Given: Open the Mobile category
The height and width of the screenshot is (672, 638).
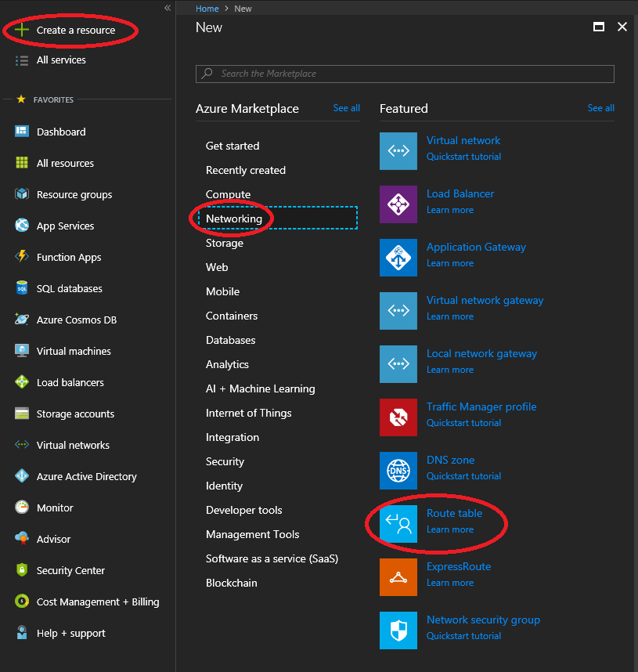Looking at the screenshot, I should [x=223, y=291].
